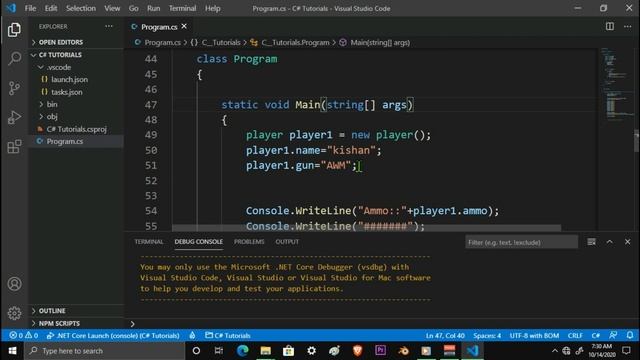The height and width of the screenshot is (360, 640).
Task: Click the flame icon in status bar
Action: (192, 336)
